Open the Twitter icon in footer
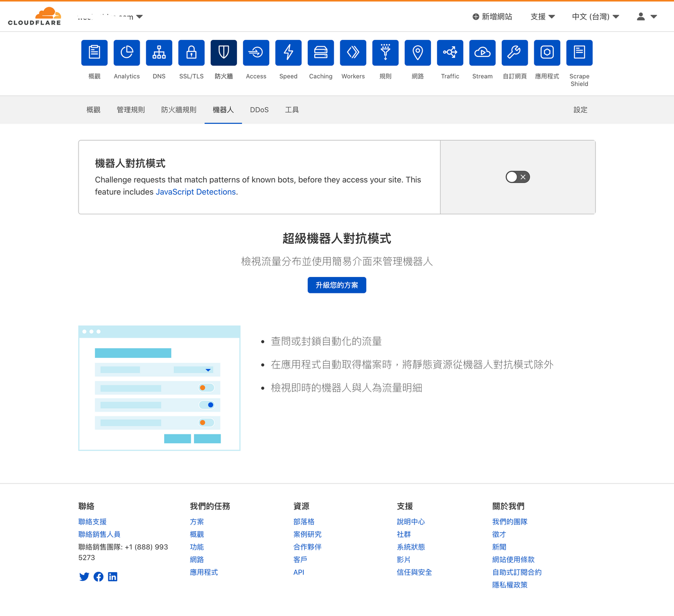The height and width of the screenshot is (616, 674). pyautogui.click(x=84, y=577)
